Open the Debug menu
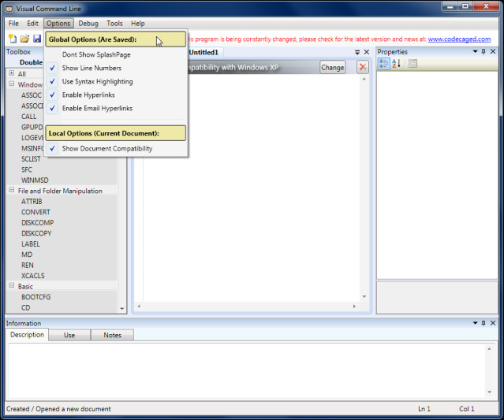Image resolution: width=504 pixels, height=420 pixels. (x=88, y=24)
